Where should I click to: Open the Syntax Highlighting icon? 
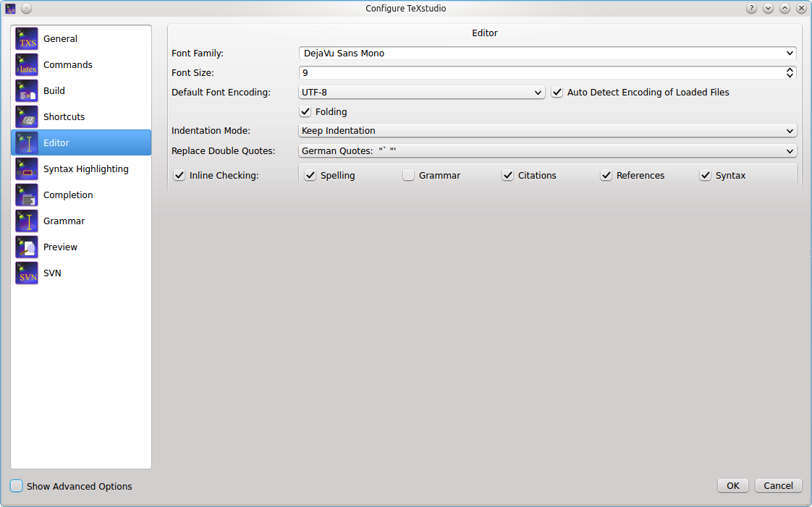click(x=26, y=169)
